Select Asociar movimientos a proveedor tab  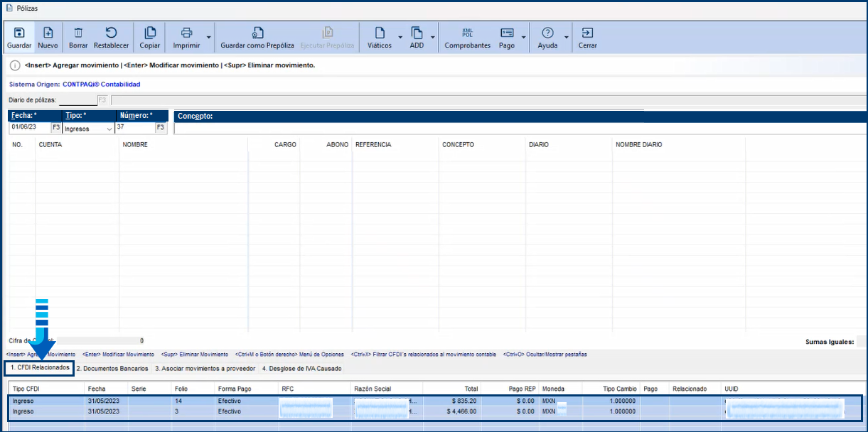(205, 369)
